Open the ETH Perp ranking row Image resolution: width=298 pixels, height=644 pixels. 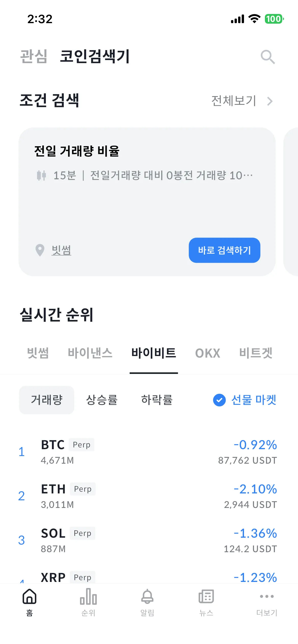point(148,496)
